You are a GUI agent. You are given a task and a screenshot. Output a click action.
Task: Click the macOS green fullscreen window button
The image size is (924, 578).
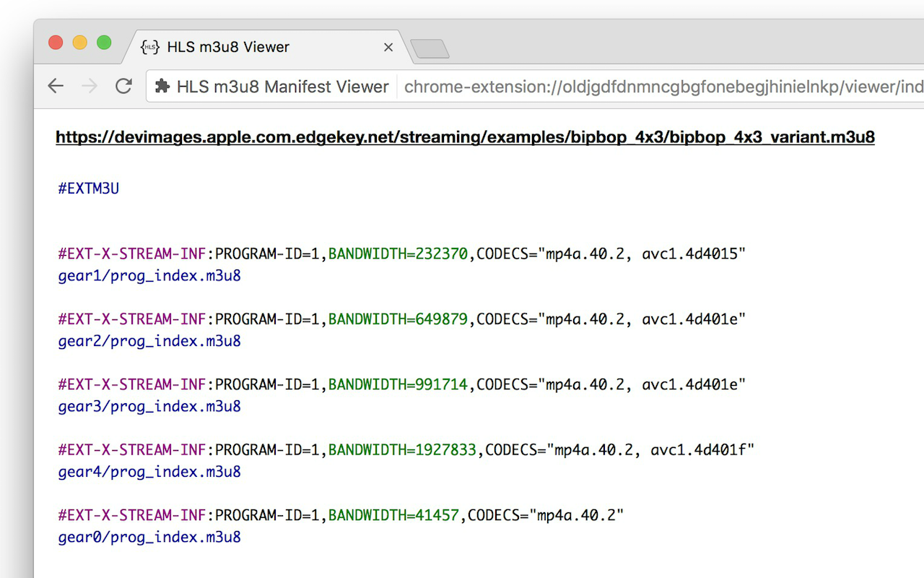104,43
